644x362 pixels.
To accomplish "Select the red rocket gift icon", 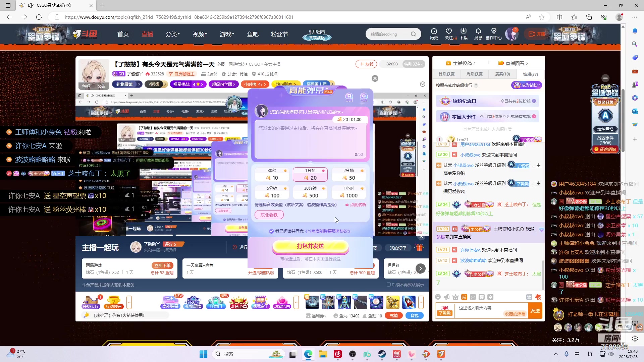I will pos(409,302).
